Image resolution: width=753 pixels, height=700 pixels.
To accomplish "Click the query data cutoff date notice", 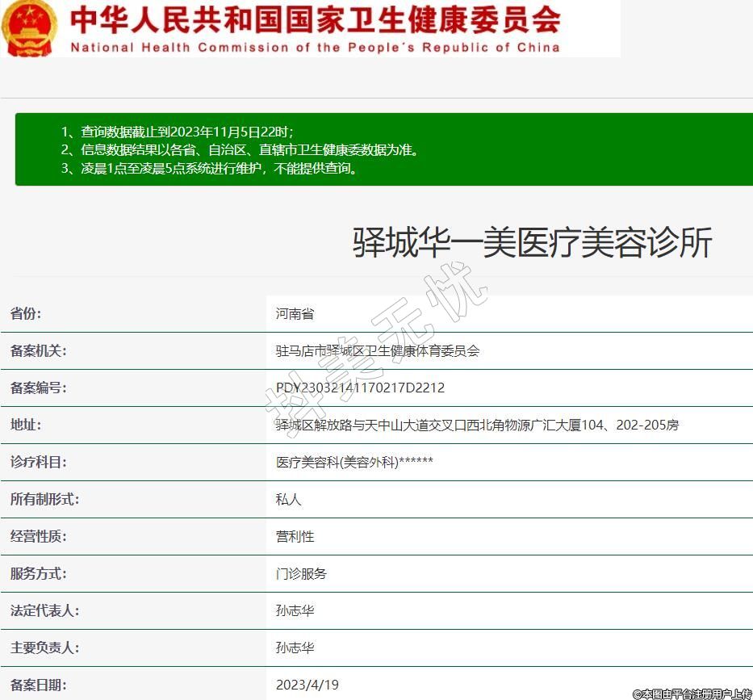I will 178,132.
